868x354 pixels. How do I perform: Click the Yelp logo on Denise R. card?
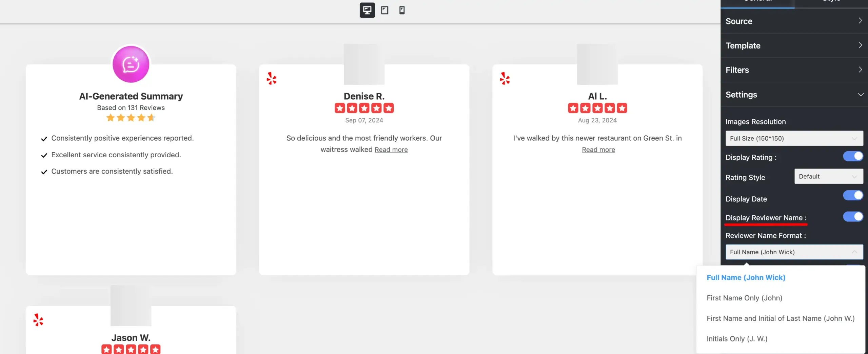pyautogui.click(x=272, y=78)
